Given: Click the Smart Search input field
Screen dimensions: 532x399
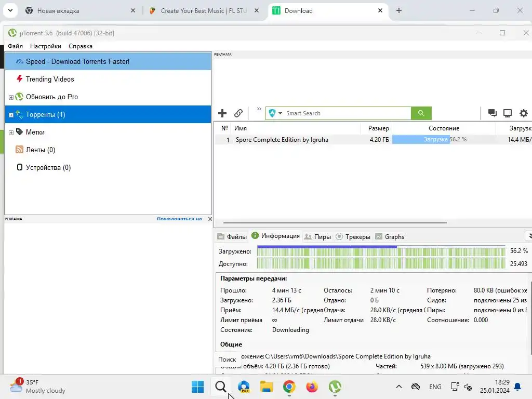Looking at the screenshot, I should (x=347, y=113).
